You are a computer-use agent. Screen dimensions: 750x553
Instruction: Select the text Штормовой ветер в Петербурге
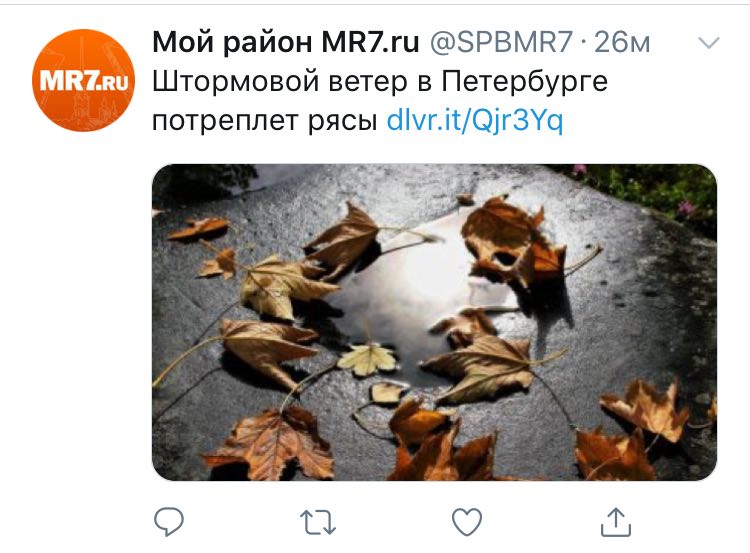[380, 82]
